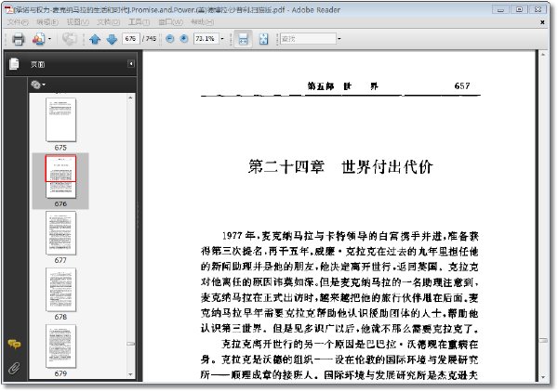The width and height of the screenshot is (558, 392).
Task: Open the attachments paperclip panel
Action: 14,368
